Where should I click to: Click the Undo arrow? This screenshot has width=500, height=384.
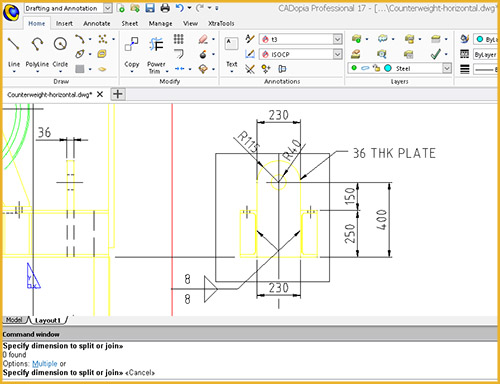point(180,8)
